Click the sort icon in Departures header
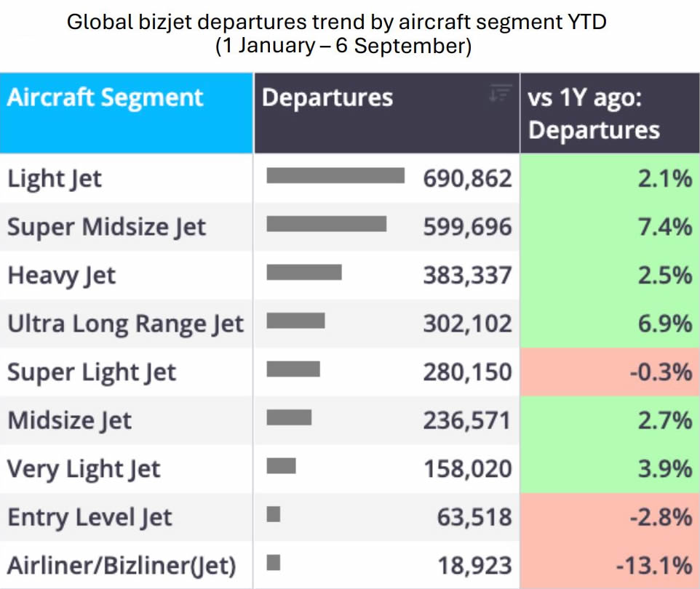Viewport: 700px width, 589px height. coord(500,93)
